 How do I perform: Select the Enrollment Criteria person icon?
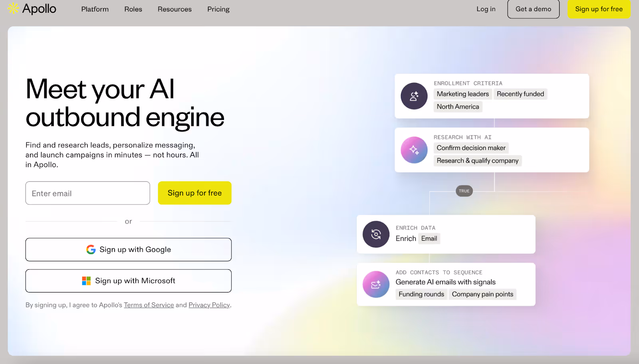[414, 96]
